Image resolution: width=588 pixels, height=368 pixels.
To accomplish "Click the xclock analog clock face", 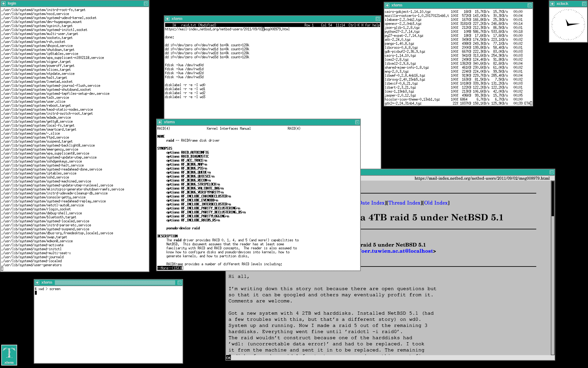I will [568, 25].
